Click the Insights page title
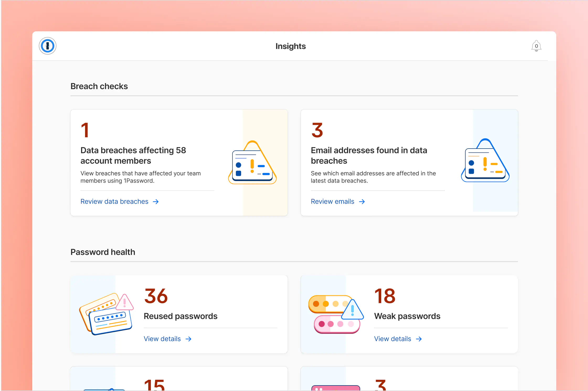This screenshot has width=588, height=391. click(290, 46)
